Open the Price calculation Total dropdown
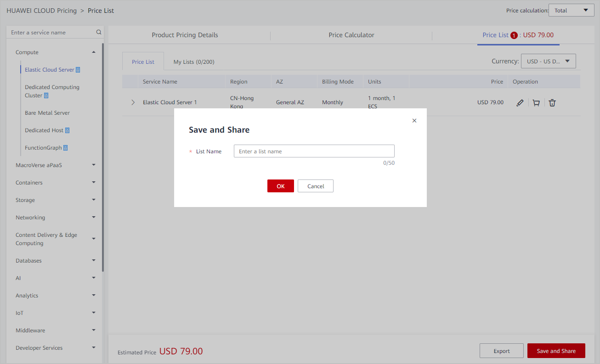 (x=571, y=11)
